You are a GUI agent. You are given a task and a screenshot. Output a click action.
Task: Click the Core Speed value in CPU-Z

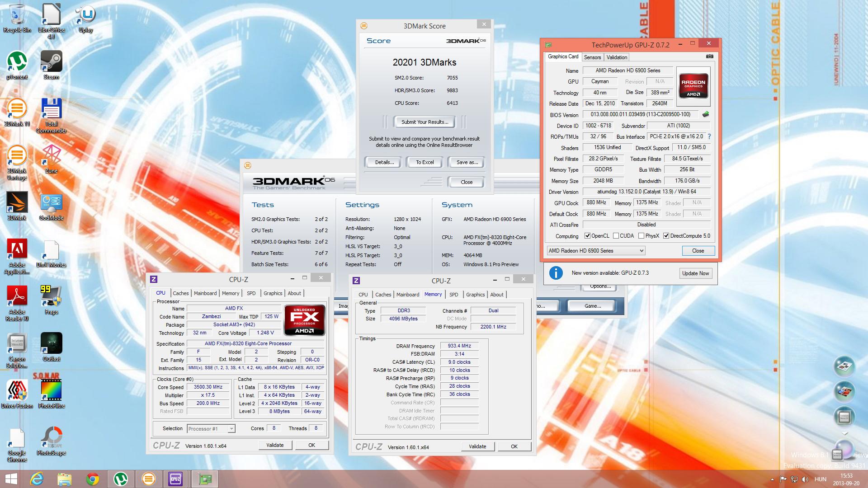click(208, 387)
